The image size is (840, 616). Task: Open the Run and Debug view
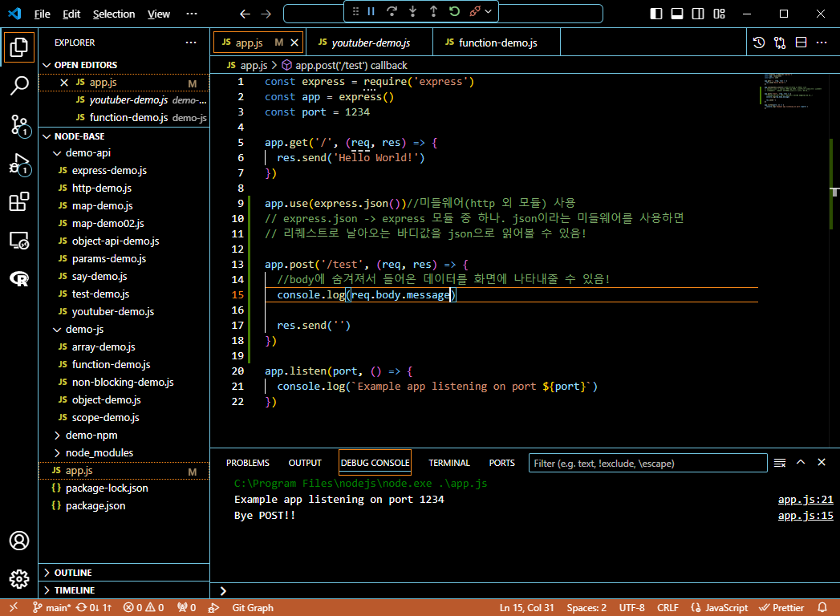pos(19,164)
